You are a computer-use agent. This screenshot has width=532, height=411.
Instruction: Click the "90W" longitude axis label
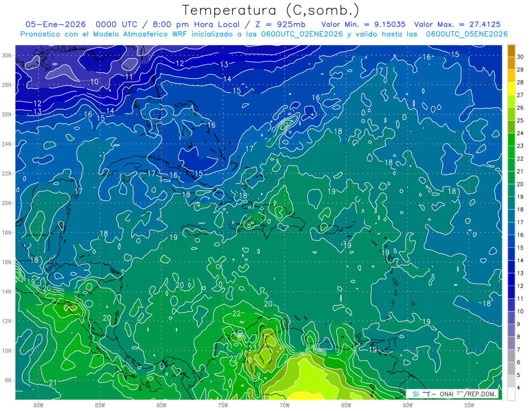38,405
